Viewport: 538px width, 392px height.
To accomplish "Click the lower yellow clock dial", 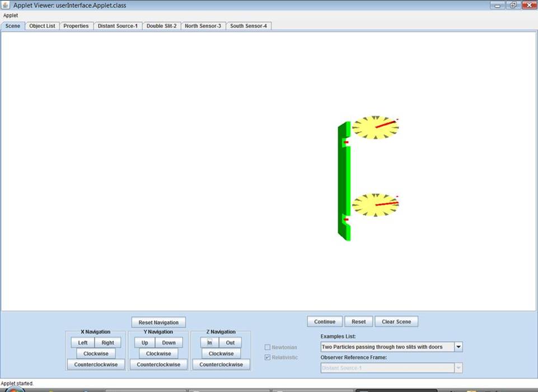I will click(376, 205).
